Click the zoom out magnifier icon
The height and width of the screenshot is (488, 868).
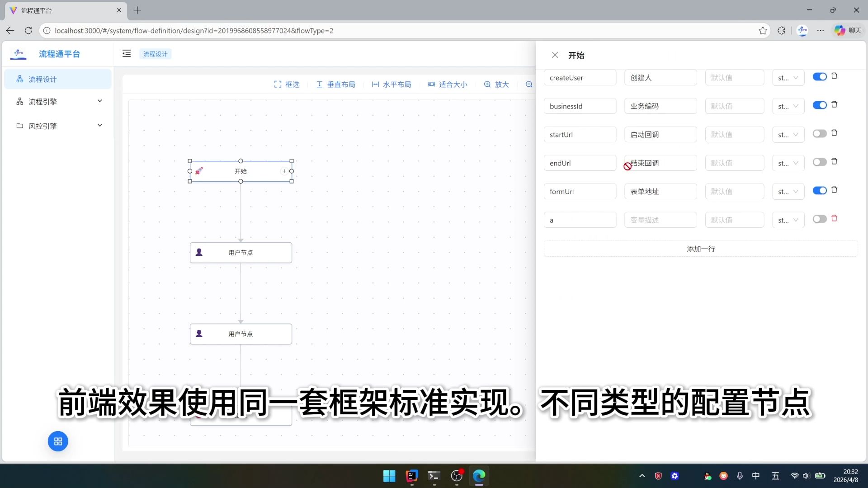(529, 84)
